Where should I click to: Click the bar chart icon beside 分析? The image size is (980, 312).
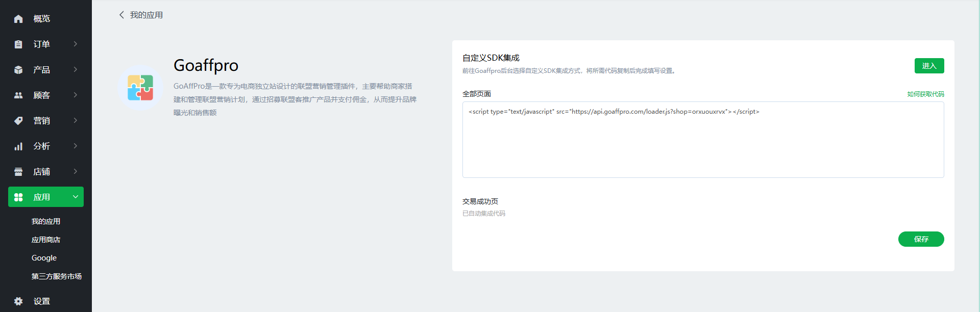(18, 146)
